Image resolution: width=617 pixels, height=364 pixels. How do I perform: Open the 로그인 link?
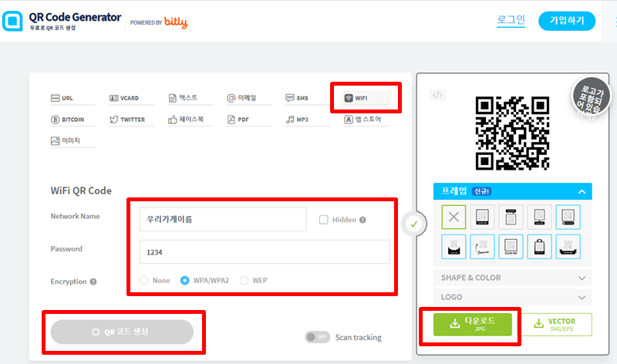pyautogui.click(x=511, y=20)
